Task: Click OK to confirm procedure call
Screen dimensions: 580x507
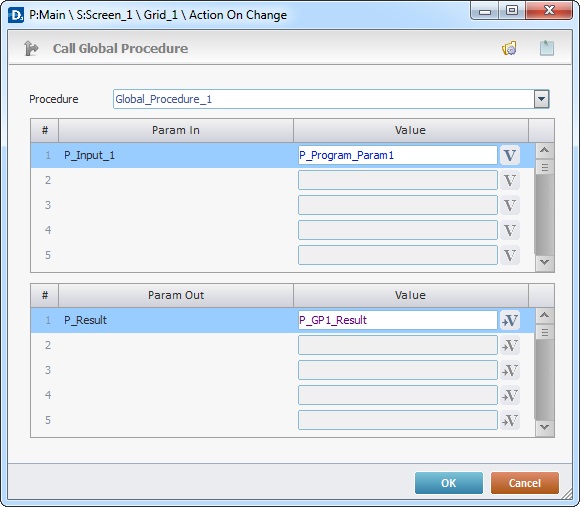Action: pos(449,483)
